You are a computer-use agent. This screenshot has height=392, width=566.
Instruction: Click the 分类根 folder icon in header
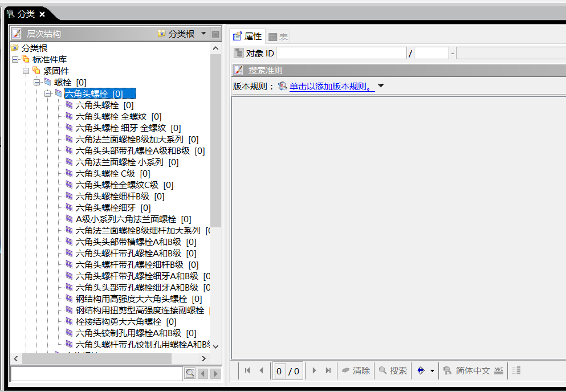click(161, 34)
